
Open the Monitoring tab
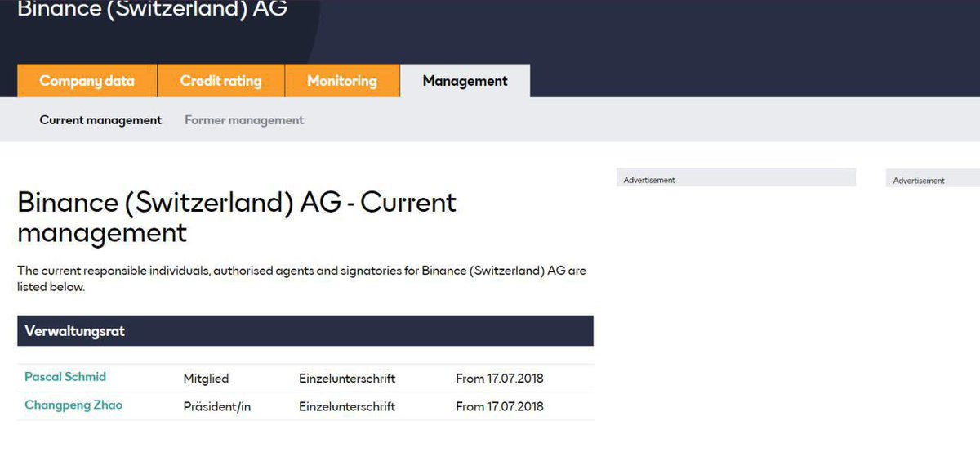pos(342,81)
